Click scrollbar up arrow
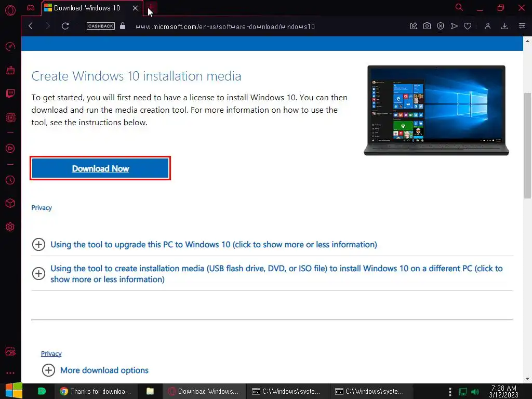 tap(527, 41)
